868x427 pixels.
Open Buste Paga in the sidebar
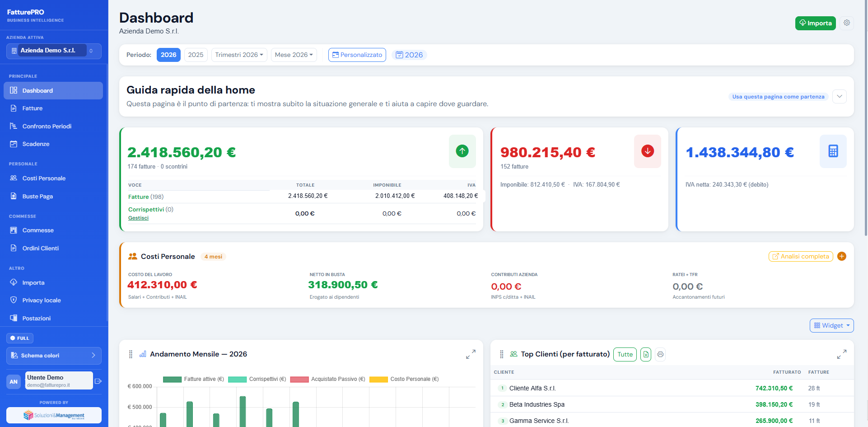[53, 196]
